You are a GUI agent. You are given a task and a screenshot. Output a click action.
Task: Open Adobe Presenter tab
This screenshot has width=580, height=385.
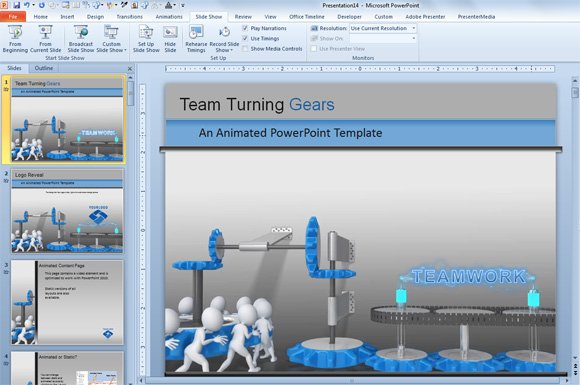coord(425,17)
